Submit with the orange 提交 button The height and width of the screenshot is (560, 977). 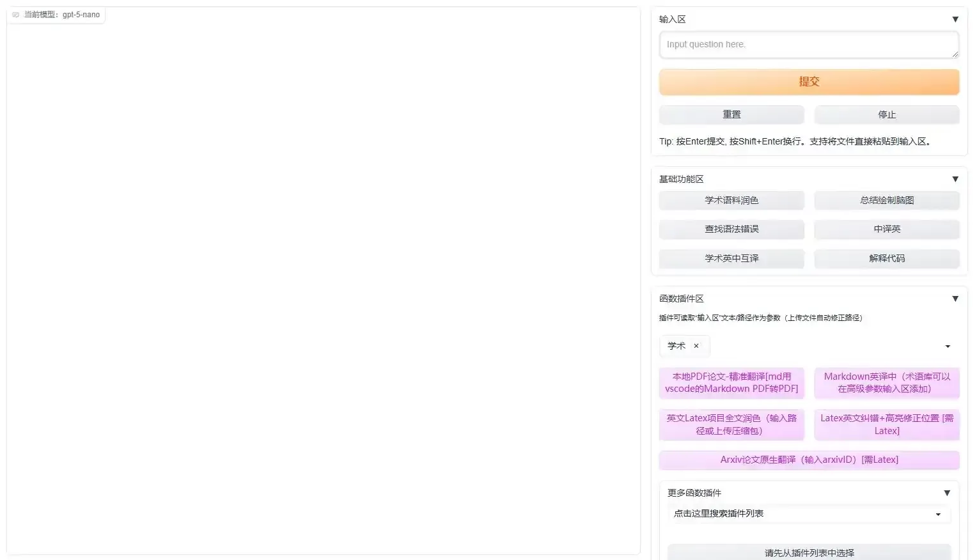[x=809, y=82]
